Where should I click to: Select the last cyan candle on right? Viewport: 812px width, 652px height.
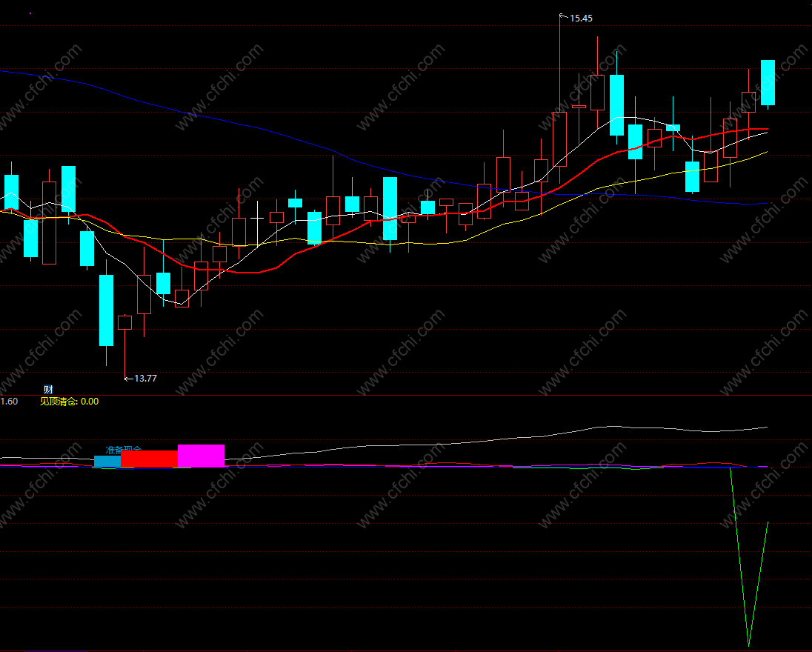768,83
